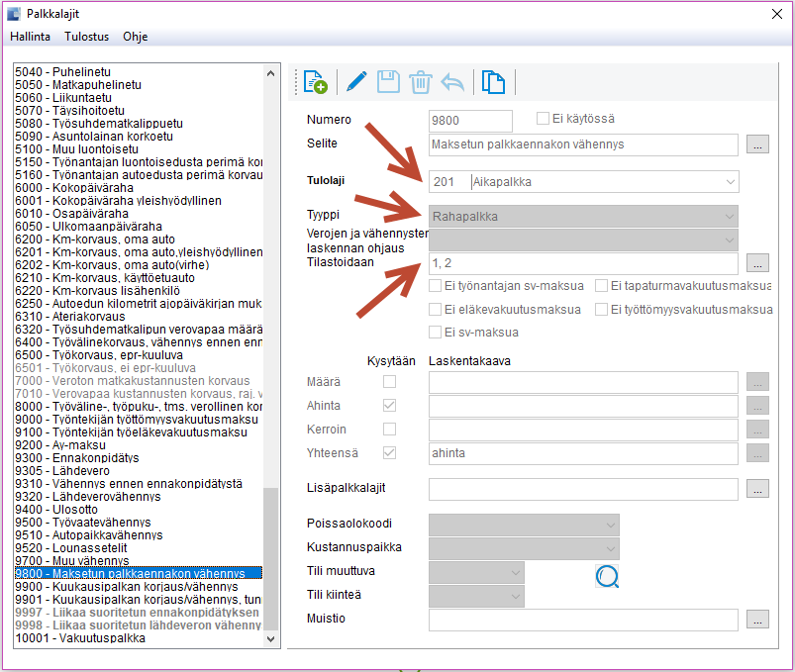Click the browse button next to Selite
The image size is (795, 672).
pyautogui.click(x=757, y=144)
